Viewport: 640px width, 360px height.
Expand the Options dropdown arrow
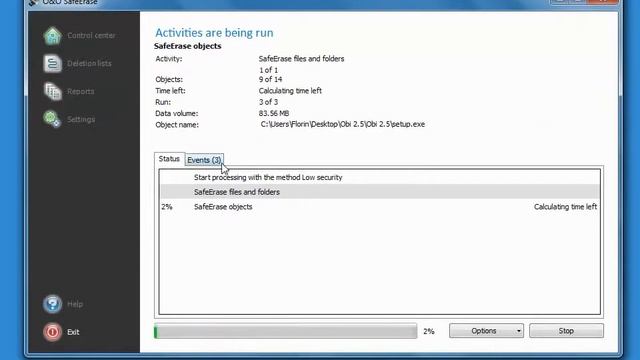point(518,331)
